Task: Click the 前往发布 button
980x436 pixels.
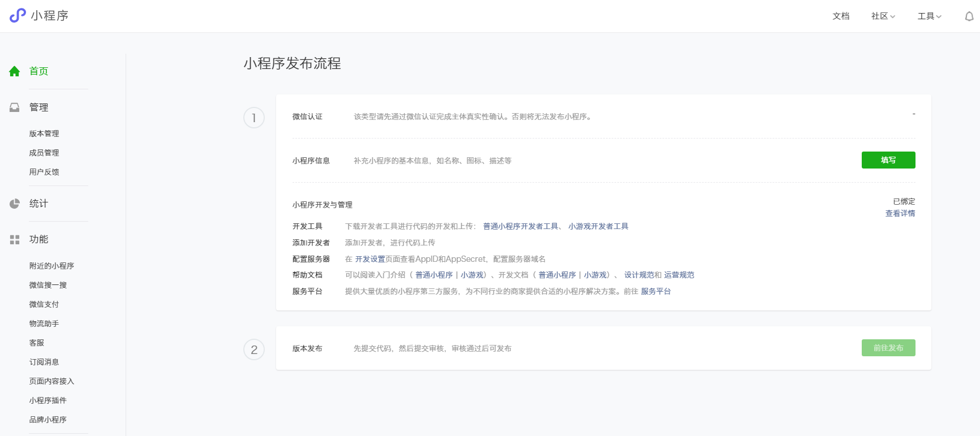Action: coord(888,348)
